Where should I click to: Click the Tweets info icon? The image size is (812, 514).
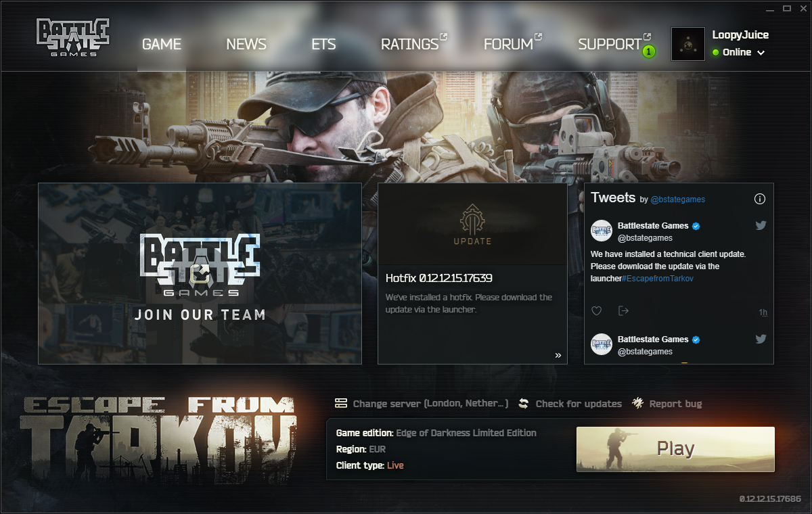[760, 199]
